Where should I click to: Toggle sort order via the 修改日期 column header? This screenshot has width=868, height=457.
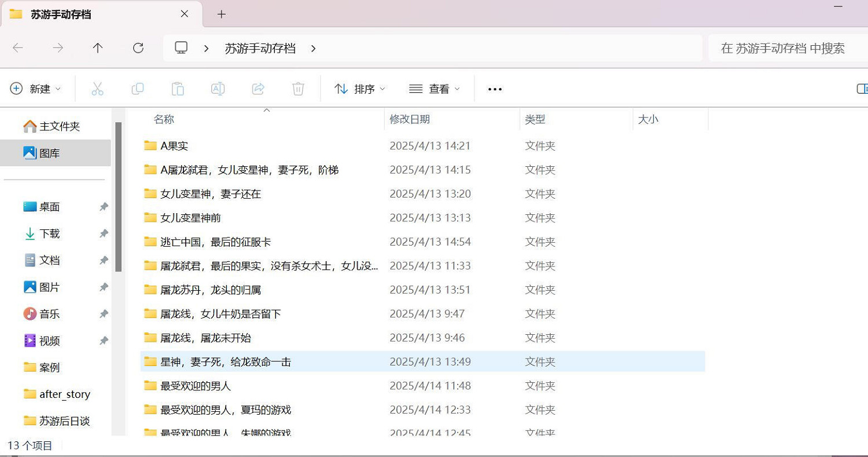coord(410,119)
